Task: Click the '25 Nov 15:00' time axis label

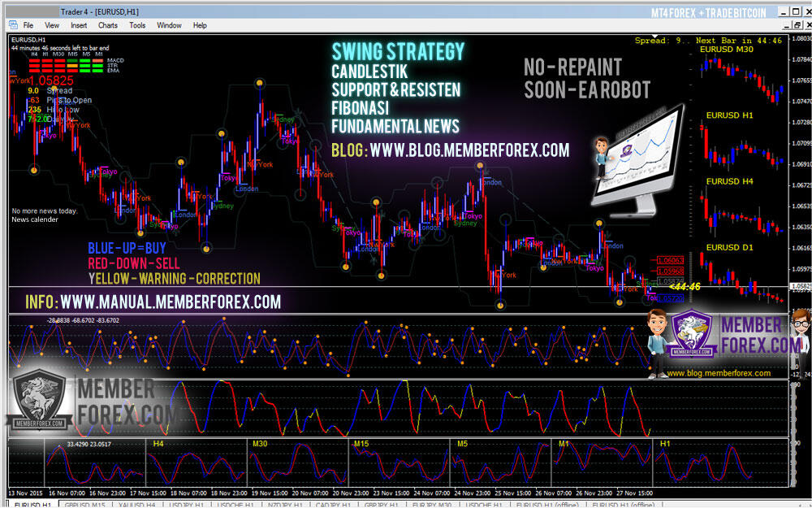Action: coord(512,493)
